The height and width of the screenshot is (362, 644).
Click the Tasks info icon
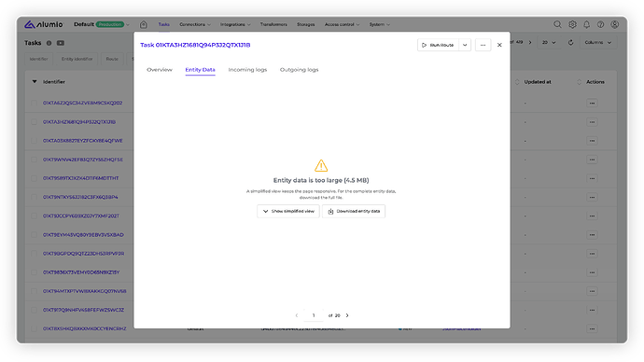pyautogui.click(x=49, y=43)
